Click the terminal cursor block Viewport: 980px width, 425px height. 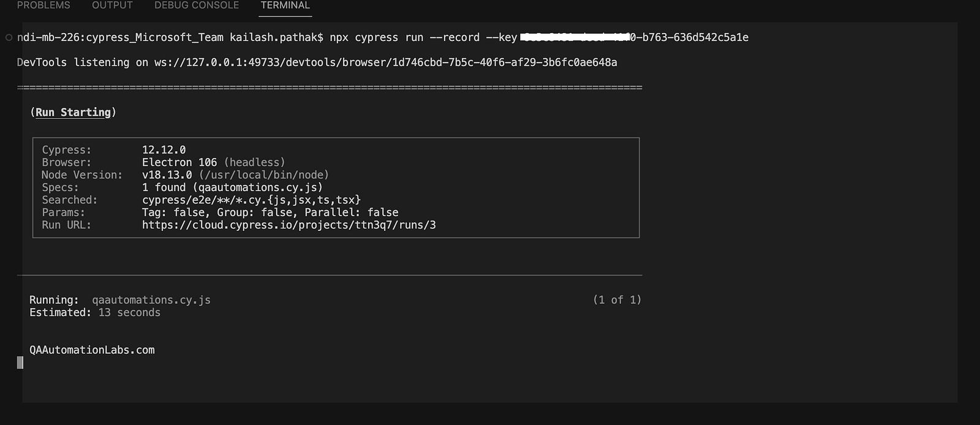coord(20,363)
